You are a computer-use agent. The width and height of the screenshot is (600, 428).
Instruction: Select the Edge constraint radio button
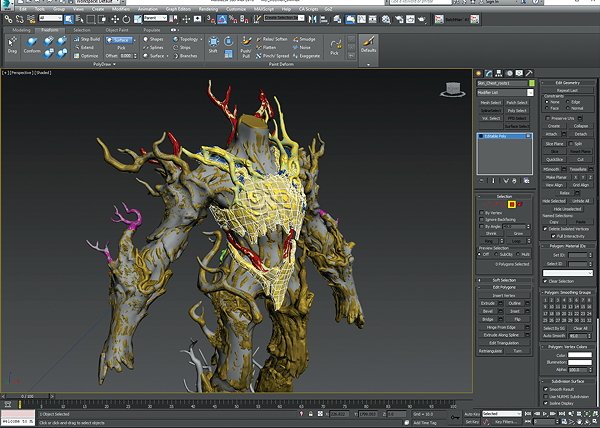(x=567, y=102)
